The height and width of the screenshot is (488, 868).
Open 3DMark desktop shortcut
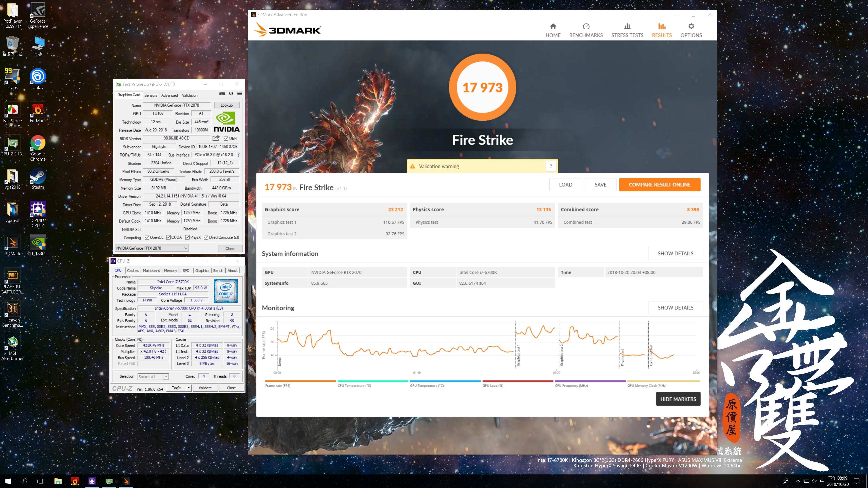point(12,246)
